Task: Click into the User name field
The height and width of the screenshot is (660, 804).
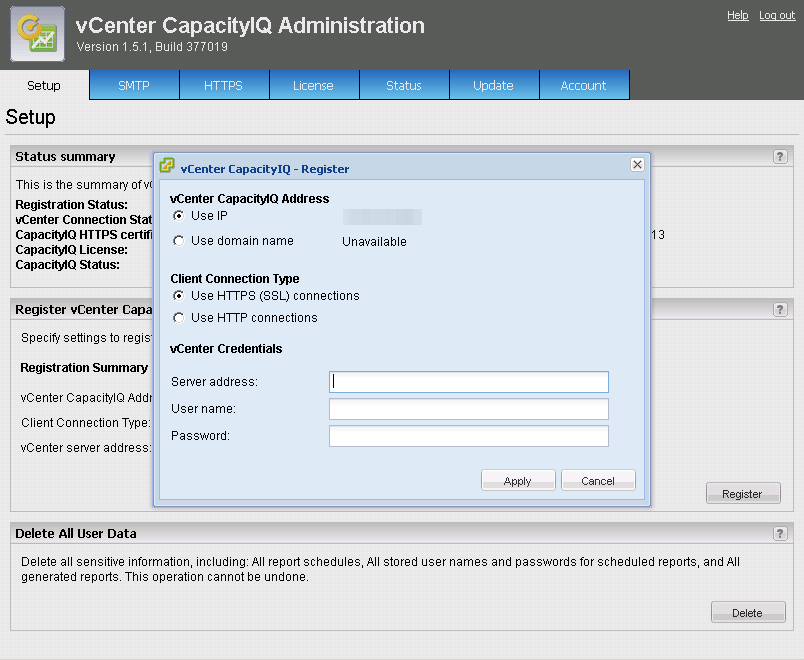Action: click(x=469, y=409)
